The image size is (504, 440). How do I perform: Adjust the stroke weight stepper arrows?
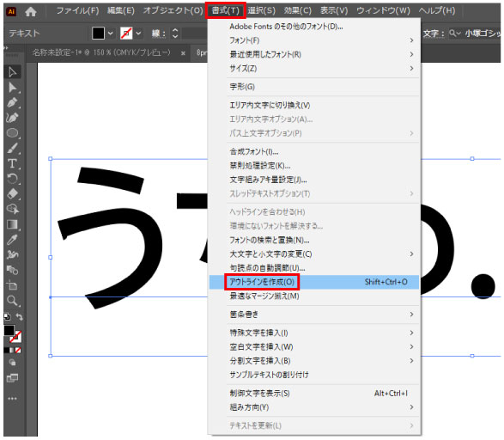pyautogui.click(x=175, y=34)
